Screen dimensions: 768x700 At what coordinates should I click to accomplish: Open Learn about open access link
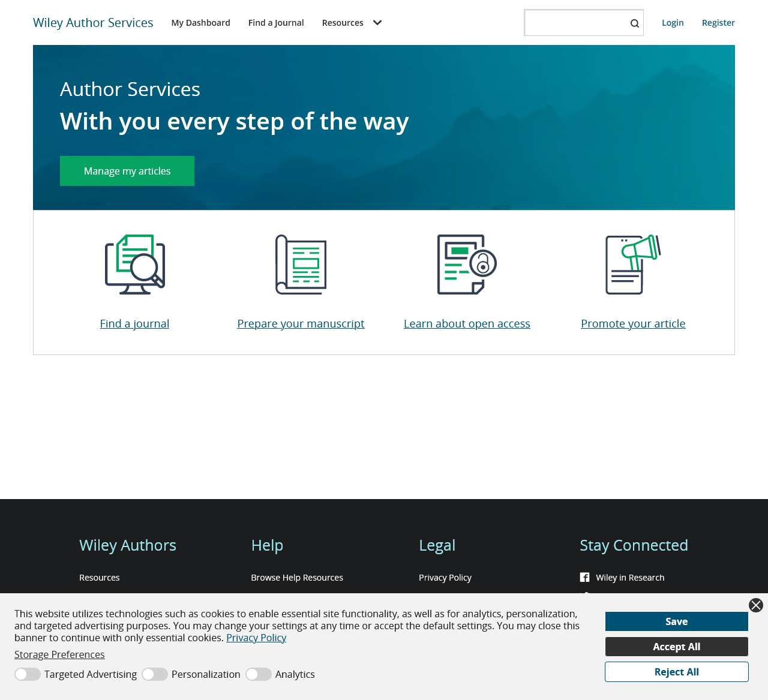click(467, 324)
